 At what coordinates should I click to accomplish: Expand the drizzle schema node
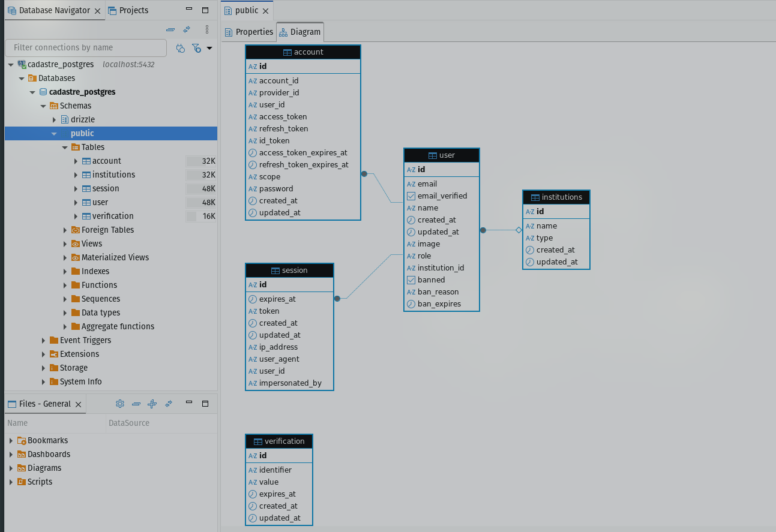tap(54, 120)
